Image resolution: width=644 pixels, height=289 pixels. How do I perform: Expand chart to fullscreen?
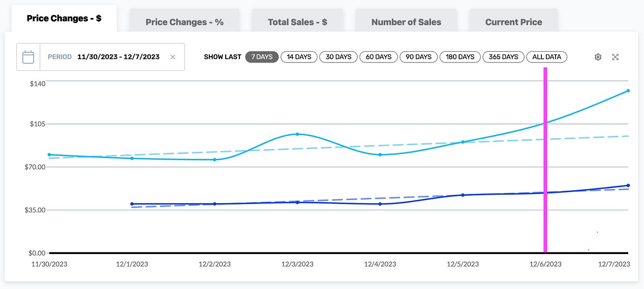click(615, 57)
